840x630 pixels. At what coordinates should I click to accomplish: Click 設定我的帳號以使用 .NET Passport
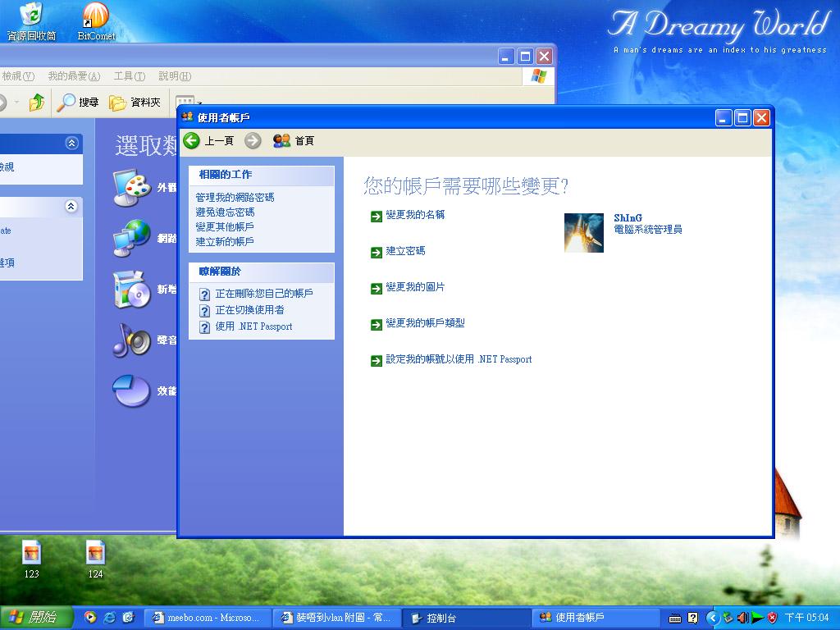click(x=459, y=359)
